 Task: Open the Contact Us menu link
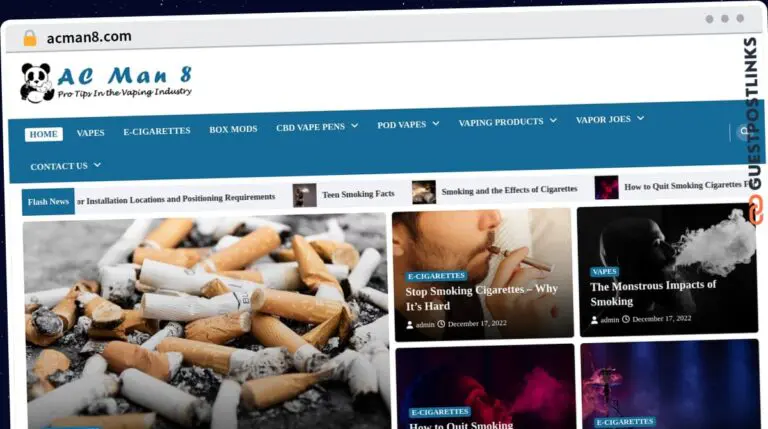click(x=59, y=167)
